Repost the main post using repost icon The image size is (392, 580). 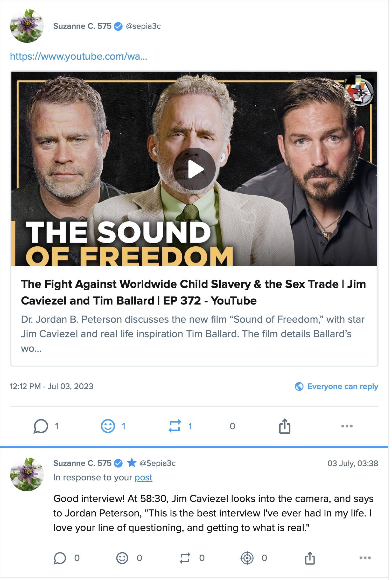[x=174, y=426]
